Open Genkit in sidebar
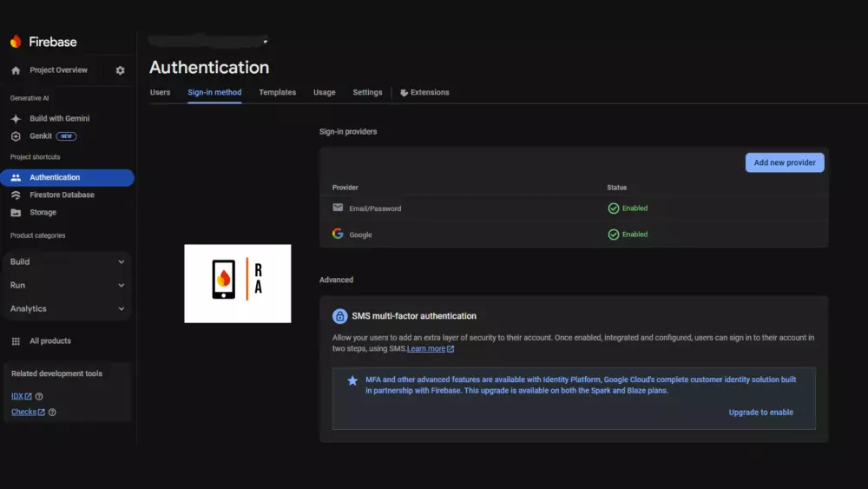Image resolution: width=868 pixels, height=489 pixels. coord(41,136)
